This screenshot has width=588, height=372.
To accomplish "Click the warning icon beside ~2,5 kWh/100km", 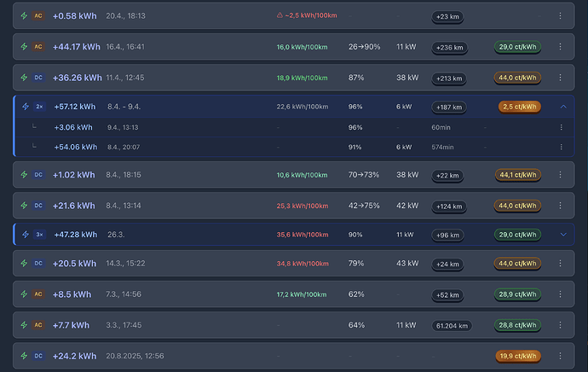I will (x=280, y=15).
